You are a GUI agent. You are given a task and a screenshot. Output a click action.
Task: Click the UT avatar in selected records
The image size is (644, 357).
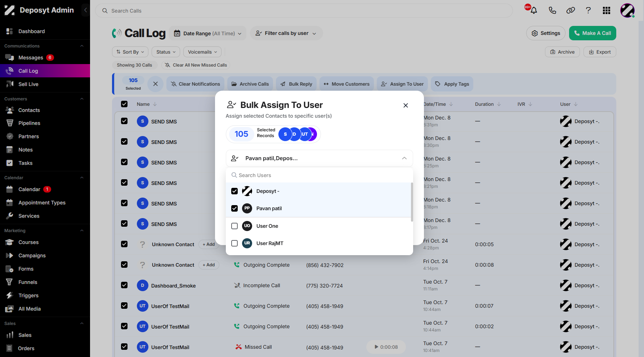tap(305, 134)
